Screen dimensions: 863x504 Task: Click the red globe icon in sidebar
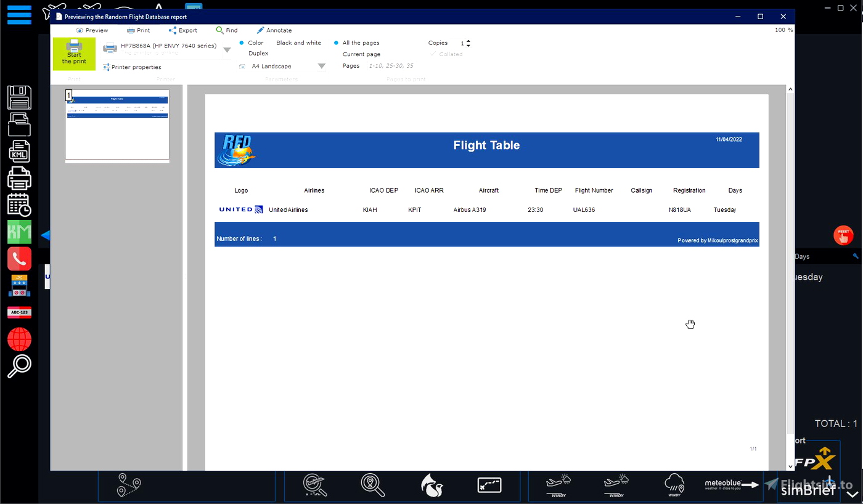19,339
